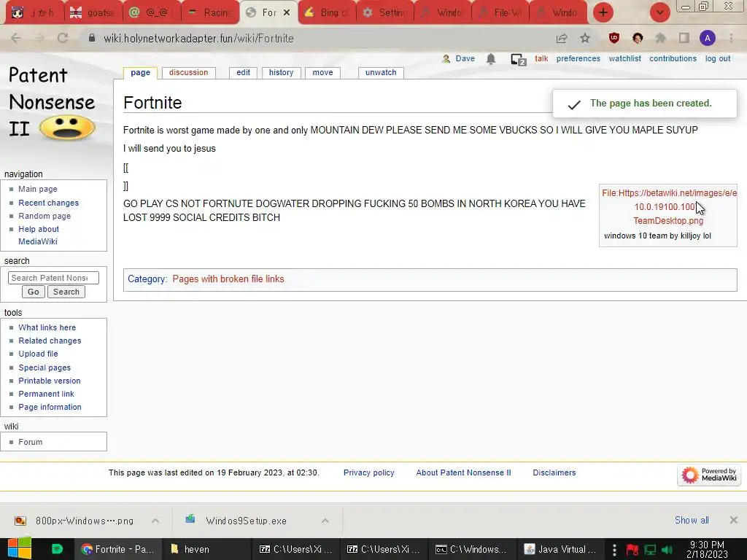The width and height of the screenshot is (747, 560).
Task: Switch to the Settings browser tab
Action: pos(386,13)
